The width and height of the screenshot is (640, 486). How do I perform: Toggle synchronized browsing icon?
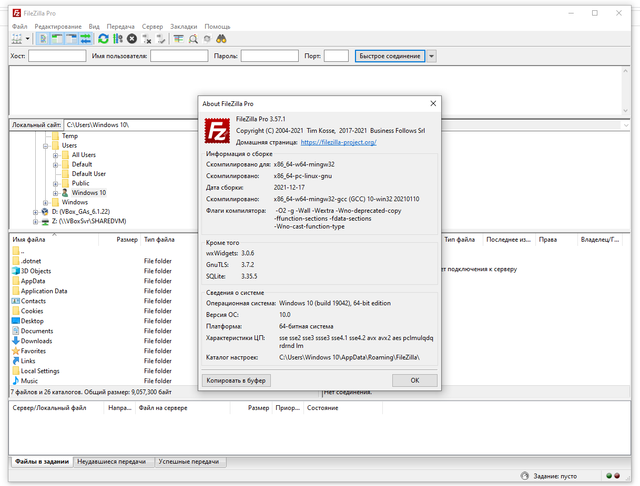coord(207,39)
